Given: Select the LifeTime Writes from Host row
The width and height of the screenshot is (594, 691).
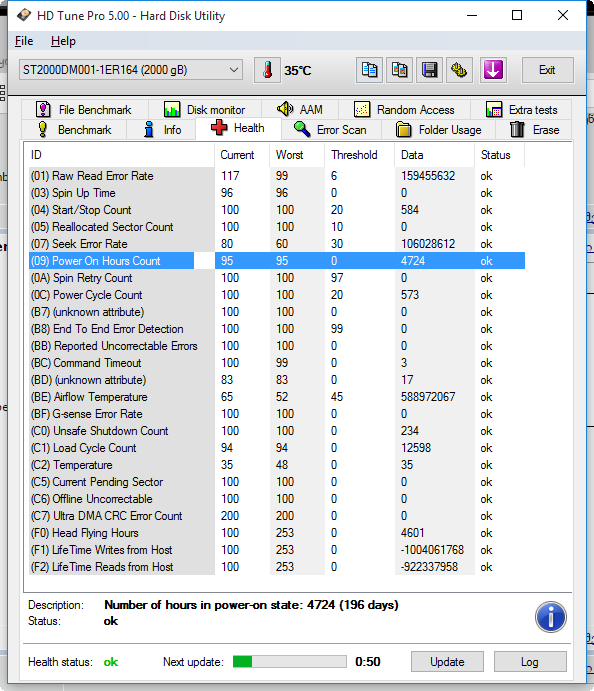Looking at the screenshot, I should click(277, 550).
